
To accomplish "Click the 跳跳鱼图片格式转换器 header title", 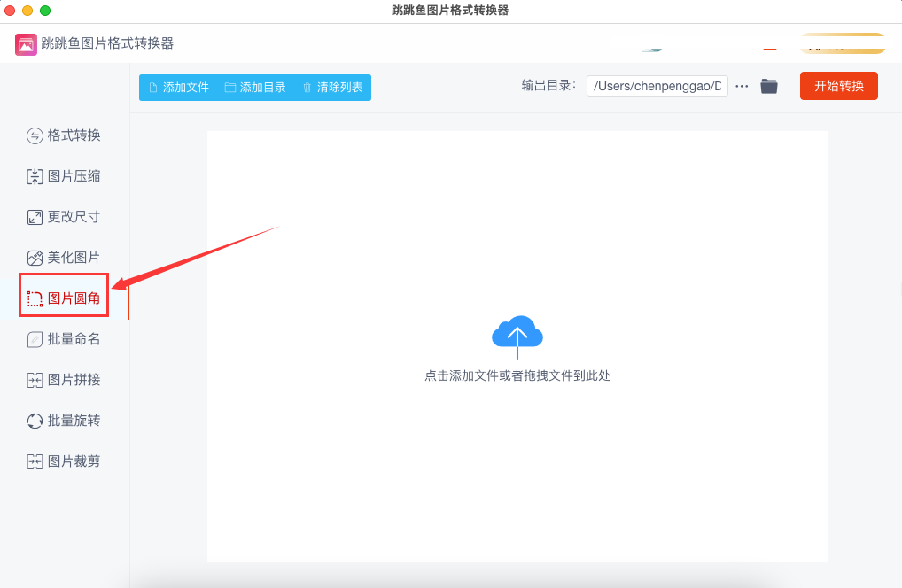I will point(107,43).
